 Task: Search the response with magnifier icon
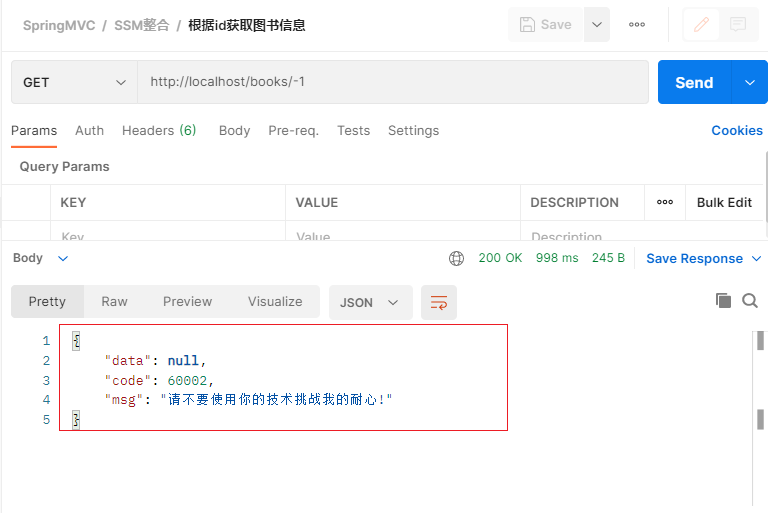(750, 300)
